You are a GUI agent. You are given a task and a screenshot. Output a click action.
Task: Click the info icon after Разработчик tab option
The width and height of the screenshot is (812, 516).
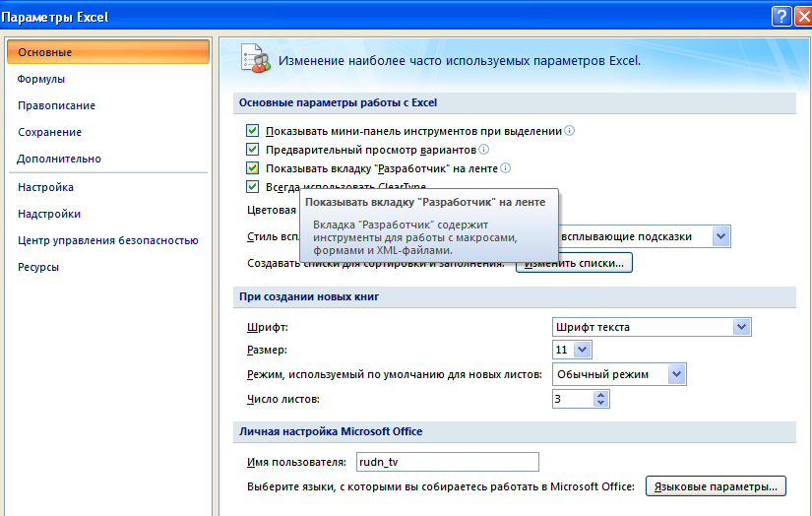click(x=506, y=167)
